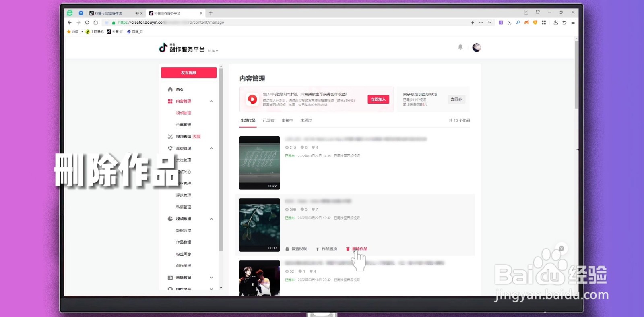Click the orange game controller toolbar icon
This screenshot has height=317, width=644.
(x=526, y=23)
